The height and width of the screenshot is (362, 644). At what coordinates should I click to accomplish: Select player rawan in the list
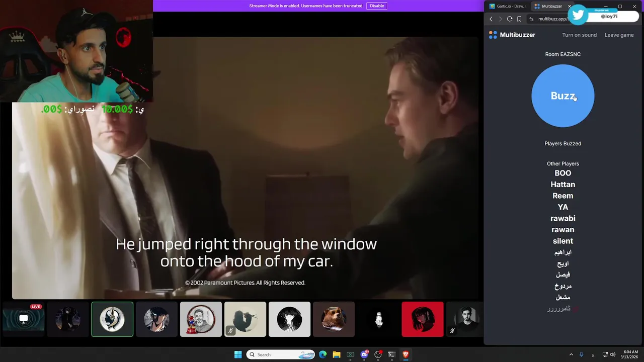562,230
